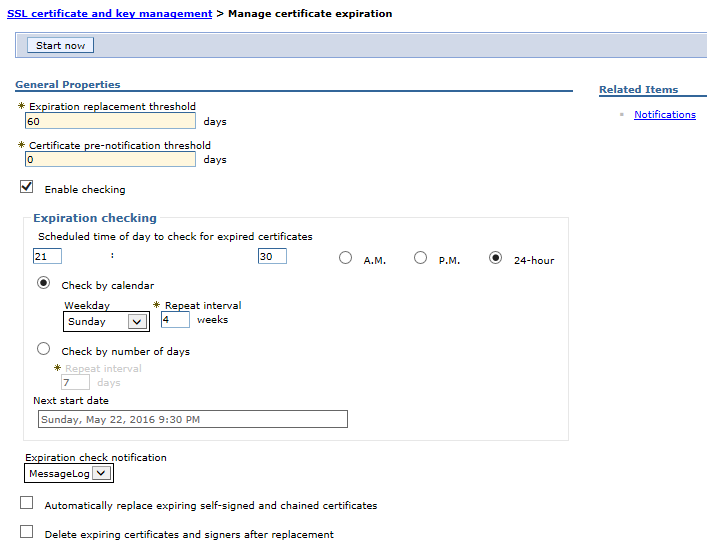Image resolution: width=707 pixels, height=547 pixels.
Task: Focus the Expiration replacement threshold field
Action: [x=110, y=121]
